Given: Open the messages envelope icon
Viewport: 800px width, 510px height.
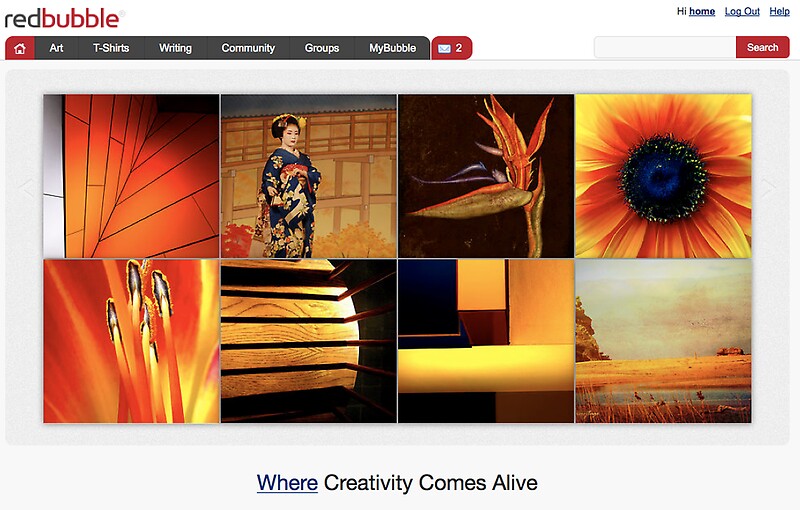Looking at the screenshot, I should coord(444,48).
